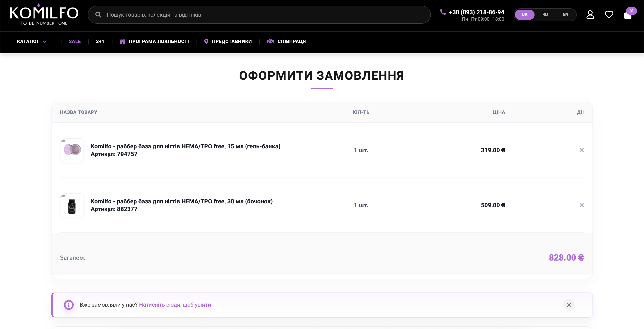The width and height of the screenshot is (644, 329).
Task: Click the black bottle product thumbnail
Action: [72, 205]
